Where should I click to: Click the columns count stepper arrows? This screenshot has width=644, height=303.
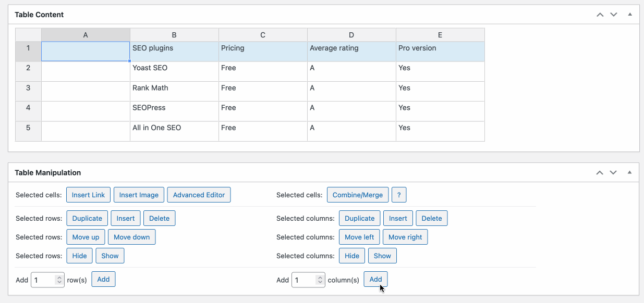pyautogui.click(x=320, y=280)
